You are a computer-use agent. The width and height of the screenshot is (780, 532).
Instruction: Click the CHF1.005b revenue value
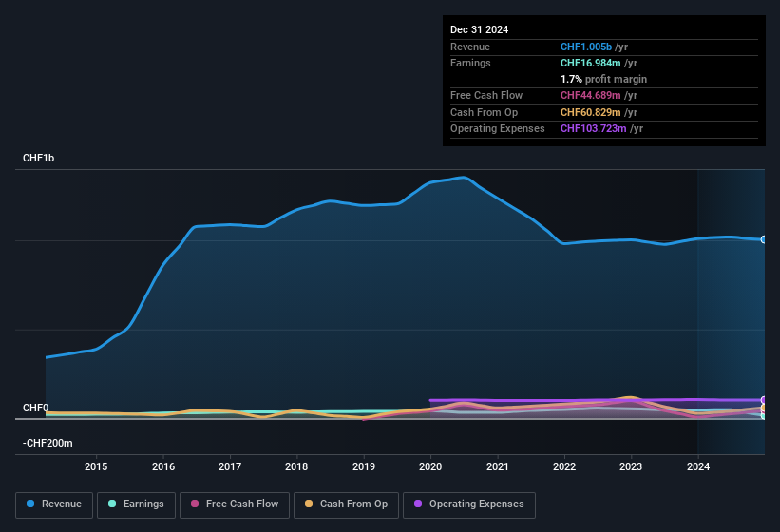tap(586, 47)
